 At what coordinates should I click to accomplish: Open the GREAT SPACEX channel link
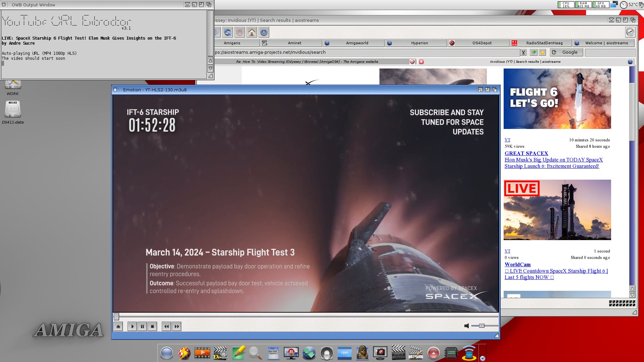526,153
